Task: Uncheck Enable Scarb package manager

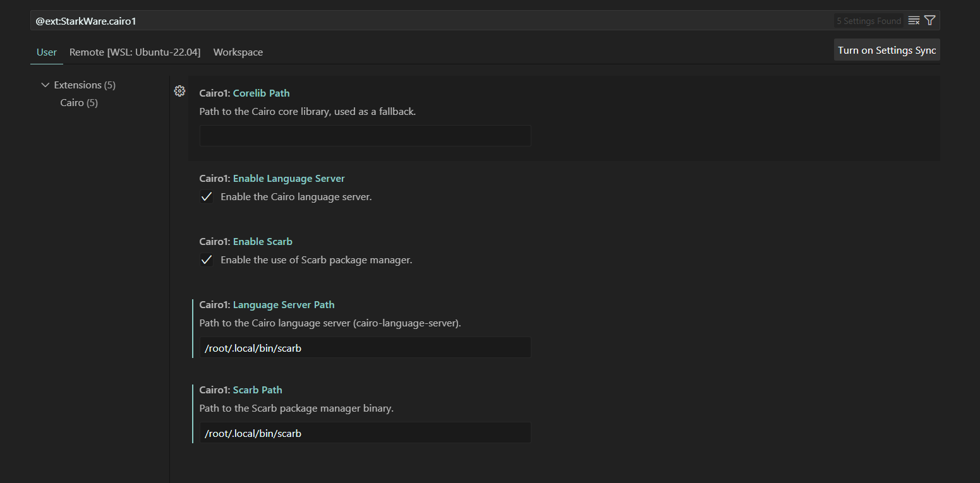Action: point(207,260)
